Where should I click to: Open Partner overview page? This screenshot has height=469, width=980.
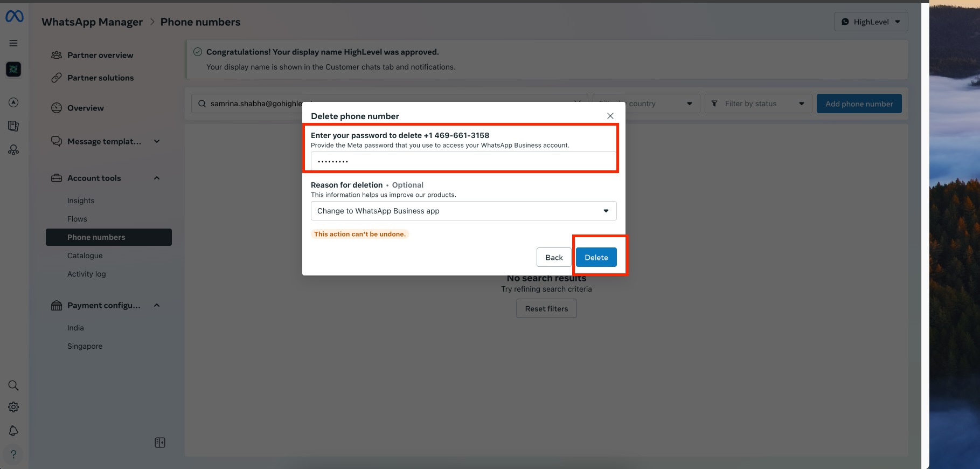tap(100, 55)
